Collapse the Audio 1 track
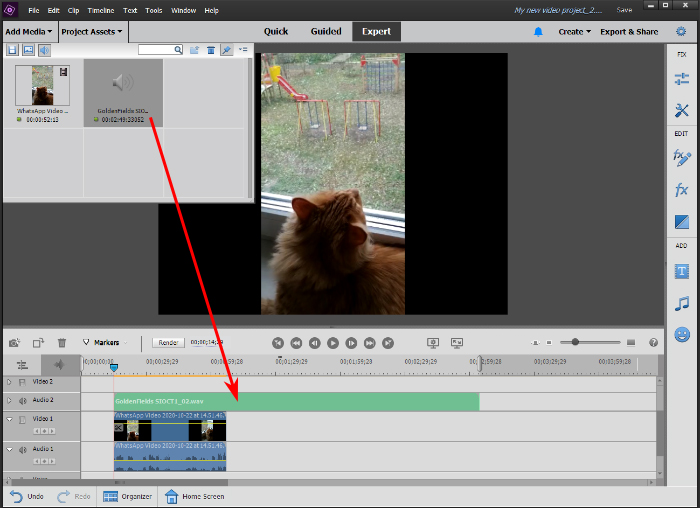 point(9,450)
